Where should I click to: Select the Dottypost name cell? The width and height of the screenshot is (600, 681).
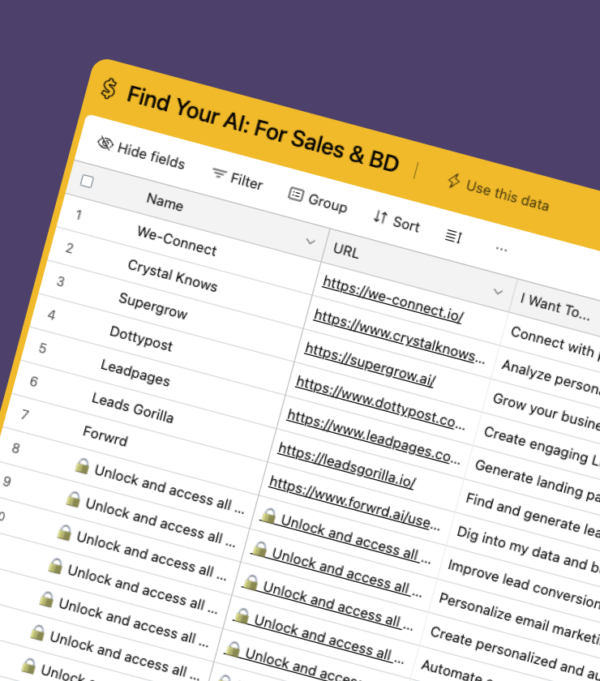pyautogui.click(x=141, y=338)
